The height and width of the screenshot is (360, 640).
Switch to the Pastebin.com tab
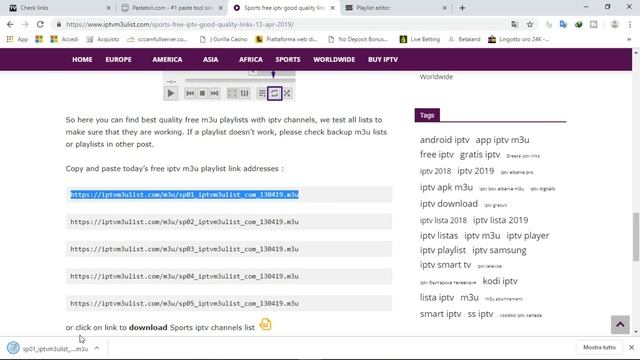(171, 8)
